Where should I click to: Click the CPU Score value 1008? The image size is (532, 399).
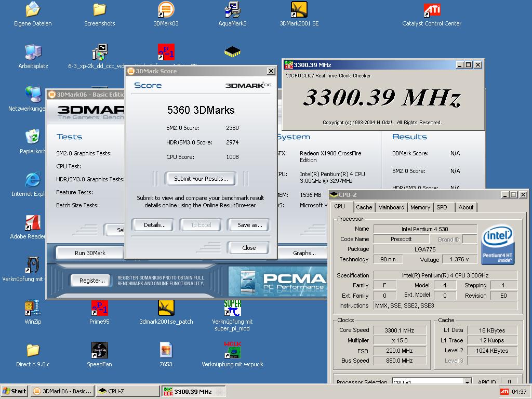232,157
